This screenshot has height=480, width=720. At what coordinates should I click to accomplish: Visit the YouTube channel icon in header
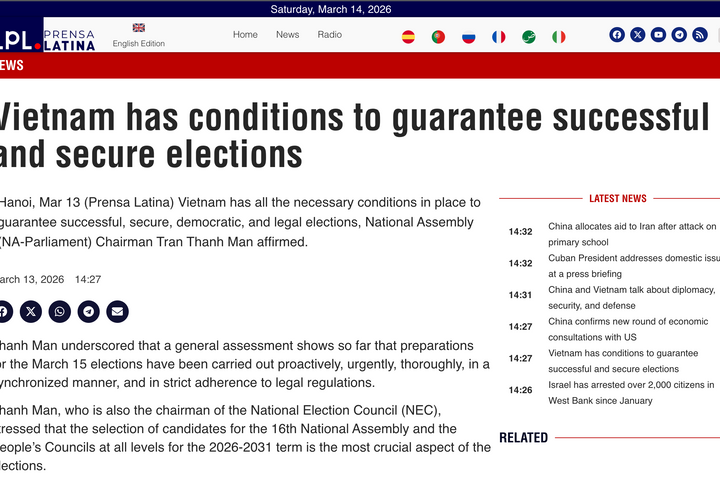658,34
